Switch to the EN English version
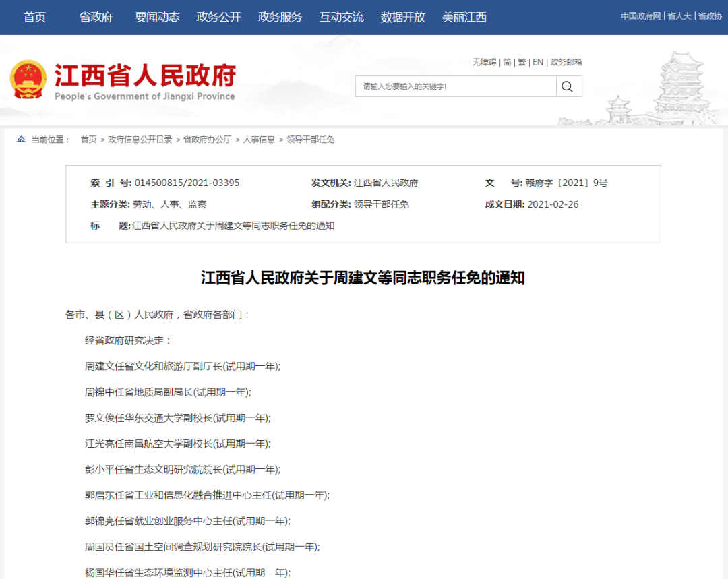This screenshot has width=728, height=579. [538, 62]
